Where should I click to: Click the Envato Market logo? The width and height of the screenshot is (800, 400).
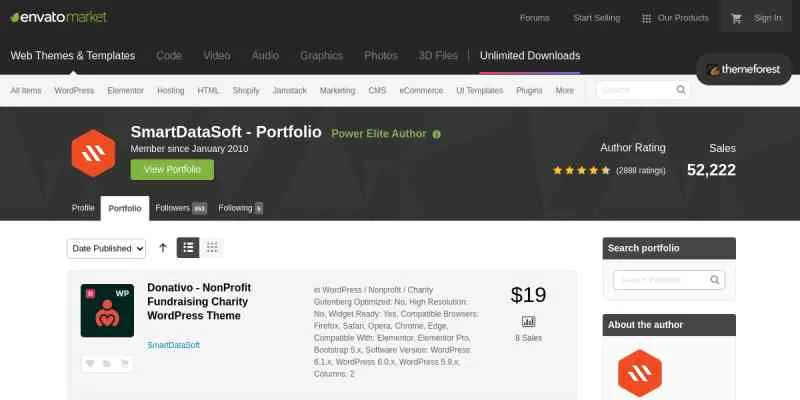pos(59,18)
